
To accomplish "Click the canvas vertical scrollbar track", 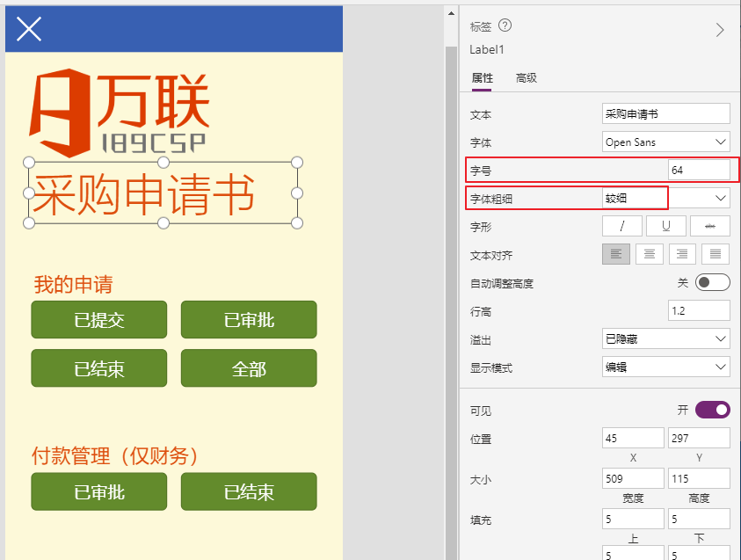I will coord(451,302).
